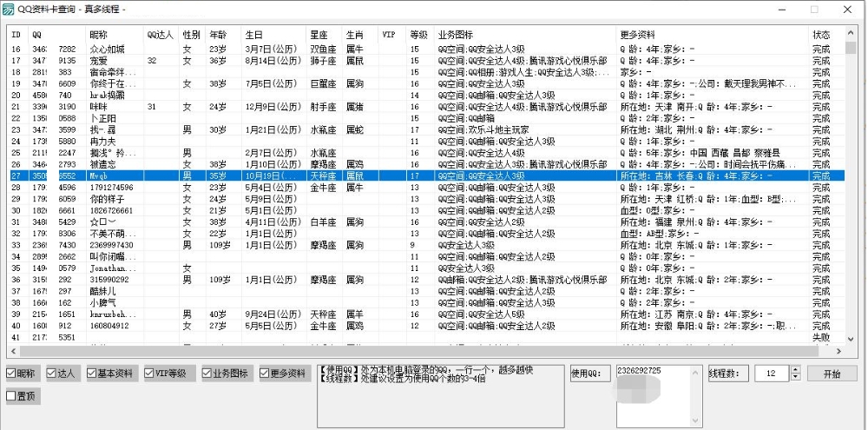Click the app icon in the title bar

click(x=10, y=10)
